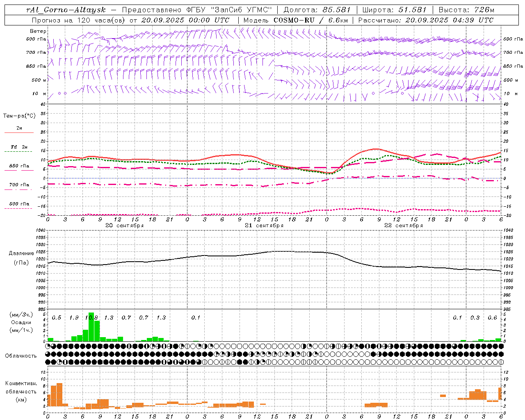Click the Осадки panel label
The image size is (525, 420).
tap(21, 322)
